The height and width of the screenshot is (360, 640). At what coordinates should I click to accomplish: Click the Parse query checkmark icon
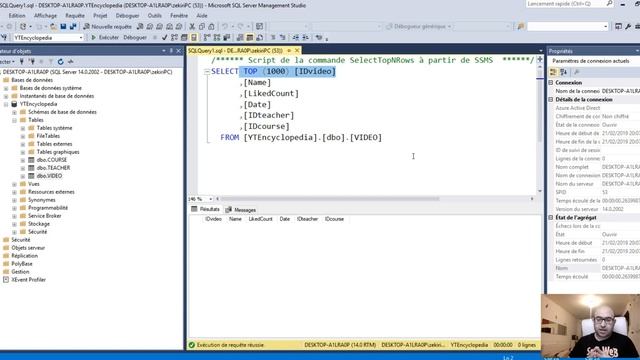coord(164,38)
